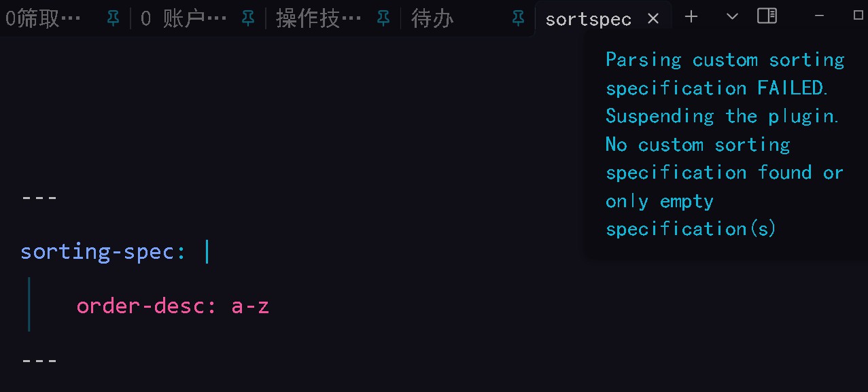Dismiss the 'Parsing custom sorting specification FAILED' notice
This screenshot has width=868, height=392.
point(725,145)
